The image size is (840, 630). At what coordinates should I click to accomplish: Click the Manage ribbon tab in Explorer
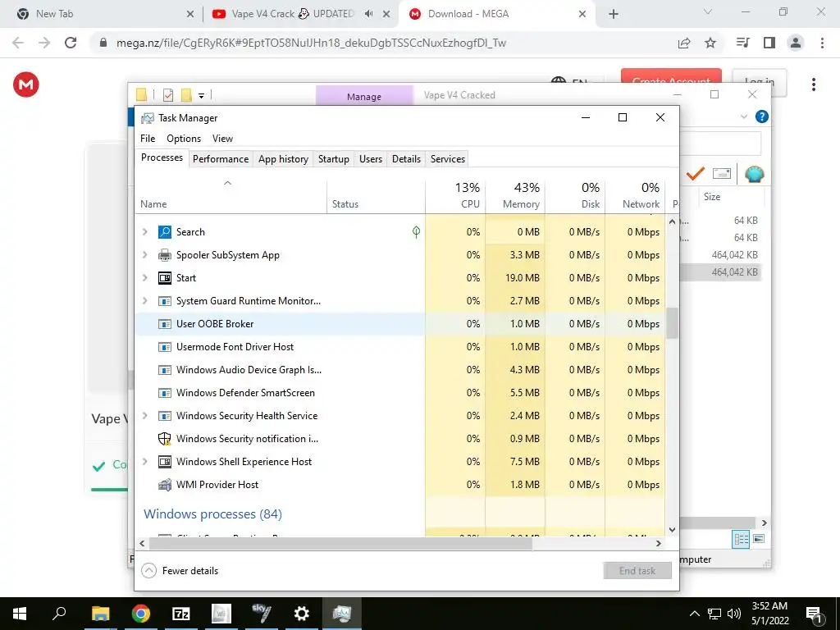[364, 97]
